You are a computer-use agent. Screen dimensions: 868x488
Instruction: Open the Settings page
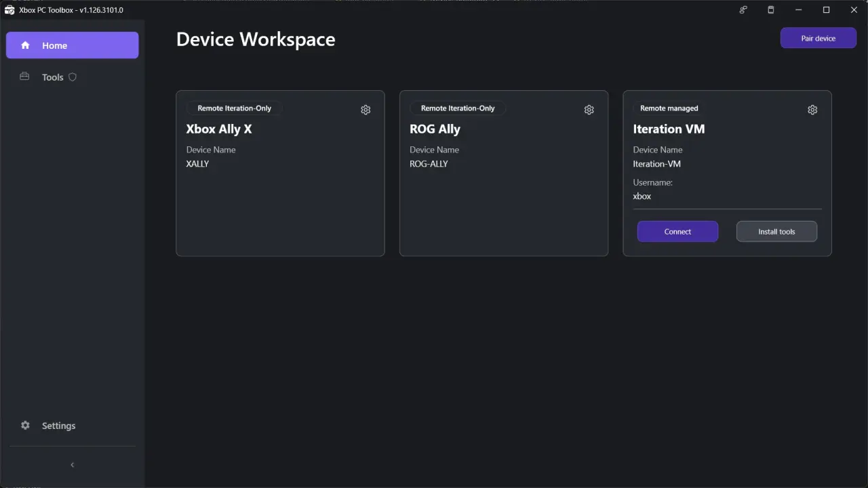coord(58,425)
